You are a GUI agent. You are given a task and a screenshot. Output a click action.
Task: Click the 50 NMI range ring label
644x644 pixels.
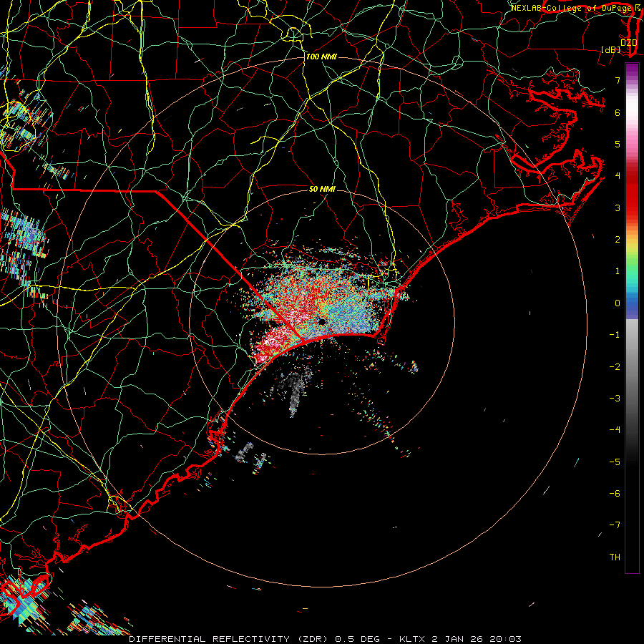(322, 189)
